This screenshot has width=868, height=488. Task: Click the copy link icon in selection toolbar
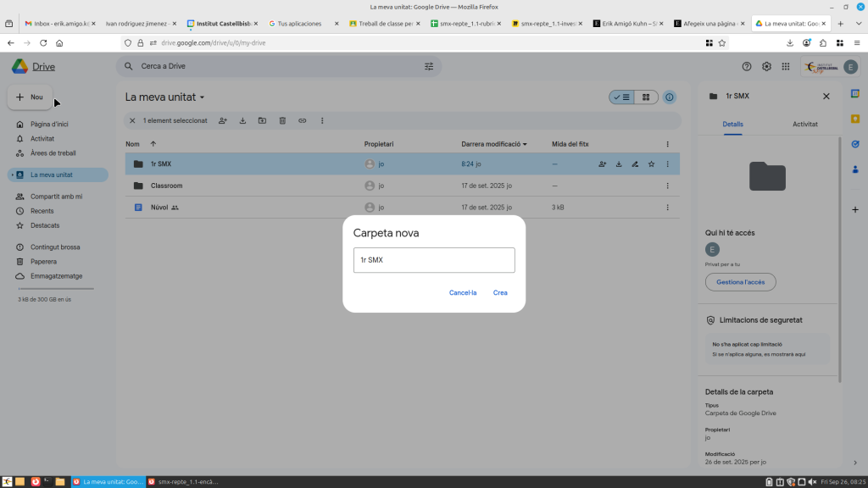(x=302, y=121)
